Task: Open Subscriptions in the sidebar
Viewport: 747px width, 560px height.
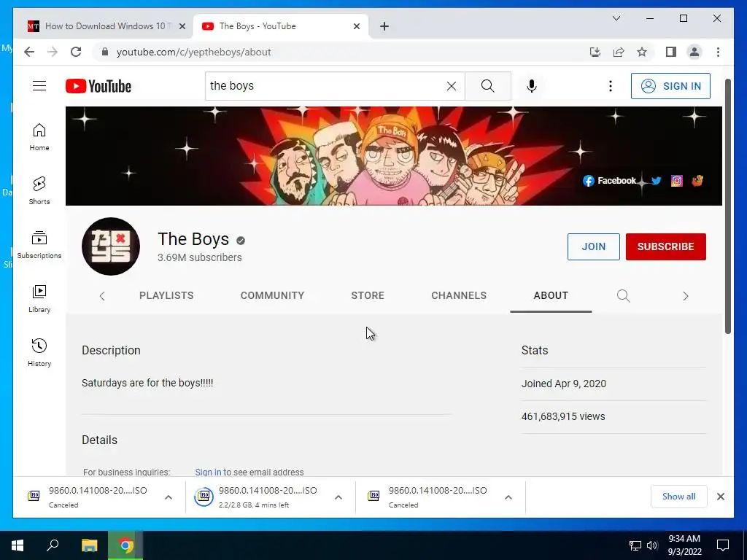Action: [x=39, y=245]
